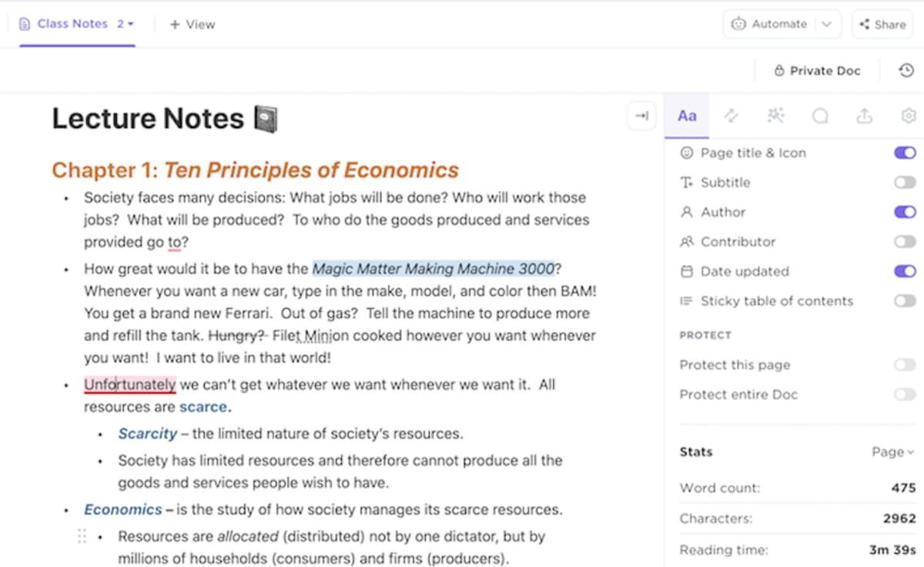
Task: Turn on Sticky table of contents
Action: click(905, 301)
